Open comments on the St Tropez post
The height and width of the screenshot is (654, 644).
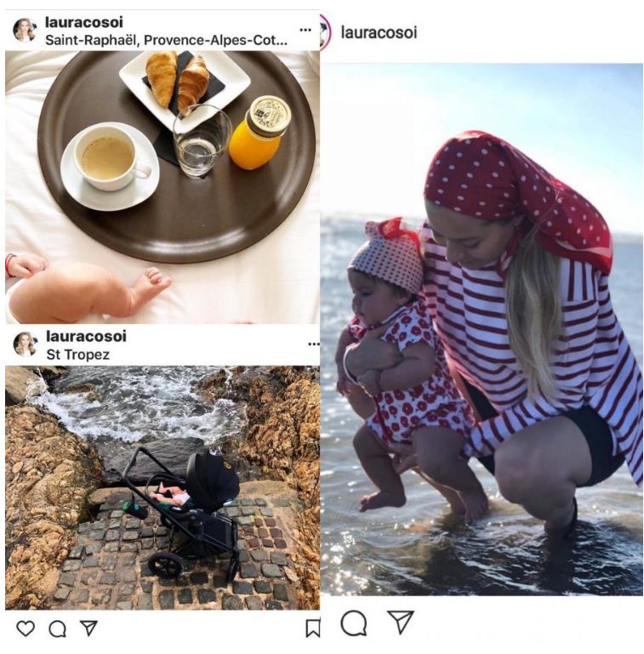(x=58, y=628)
